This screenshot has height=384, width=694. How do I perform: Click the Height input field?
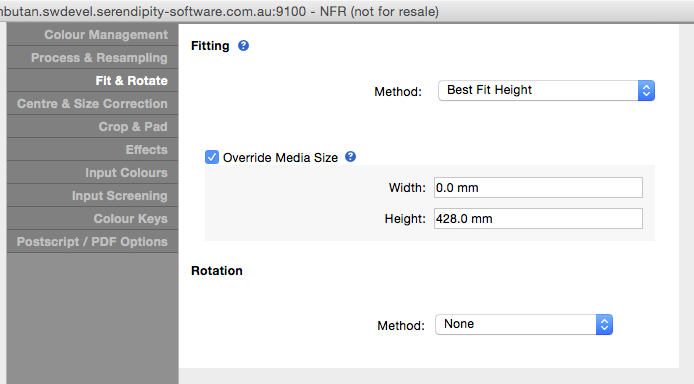click(x=538, y=219)
